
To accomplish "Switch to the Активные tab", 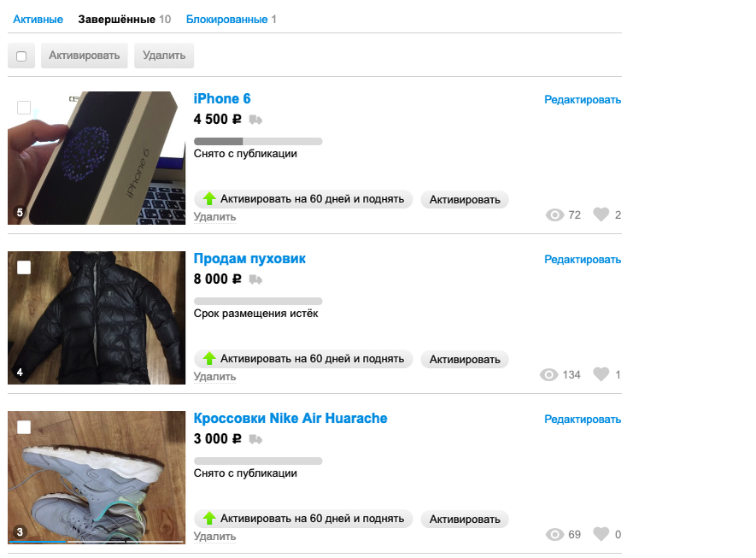I will click(38, 20).
